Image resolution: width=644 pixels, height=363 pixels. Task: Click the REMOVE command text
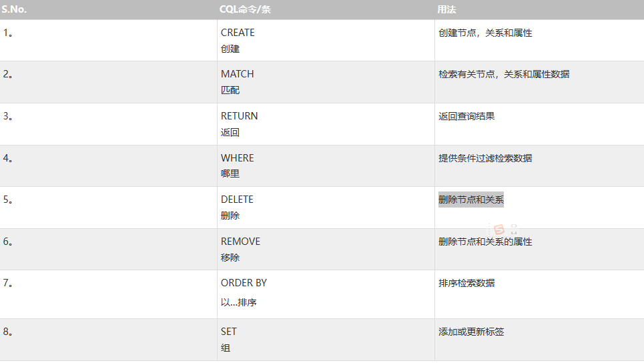[x=240, y=242]
